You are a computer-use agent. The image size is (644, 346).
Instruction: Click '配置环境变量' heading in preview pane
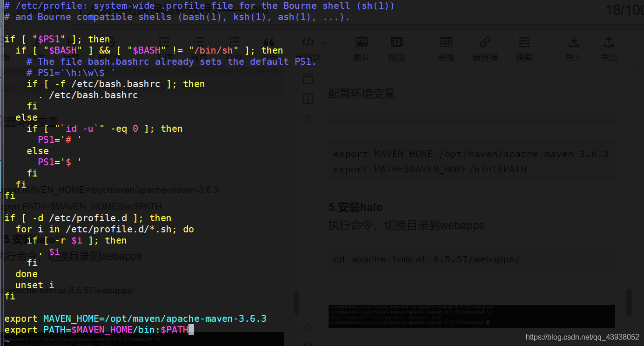(362, 94)
